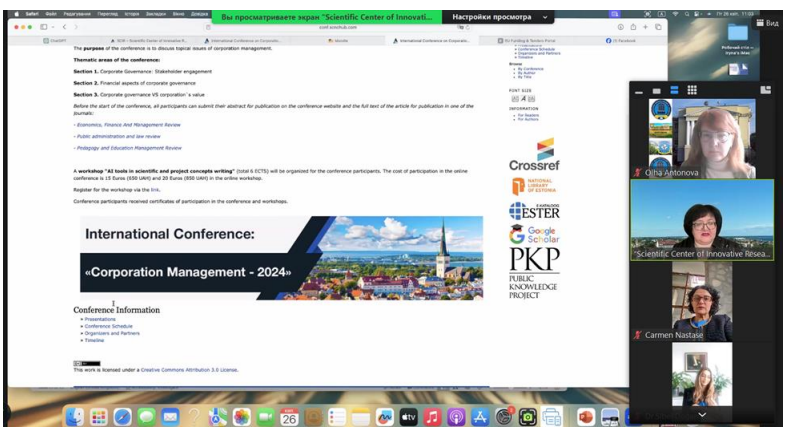Switch to the Facebook tab
The width and height of the screenshot is (787, 428).
point(621,41)
